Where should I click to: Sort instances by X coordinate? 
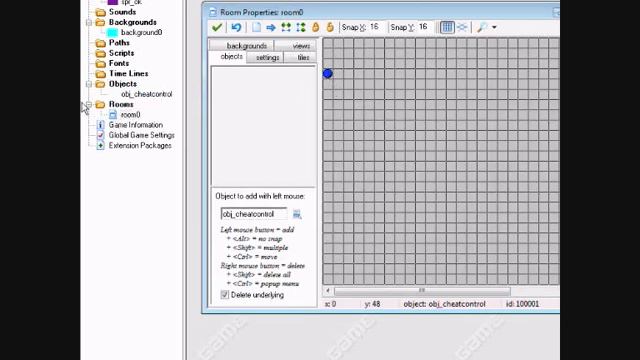point(286,27)
